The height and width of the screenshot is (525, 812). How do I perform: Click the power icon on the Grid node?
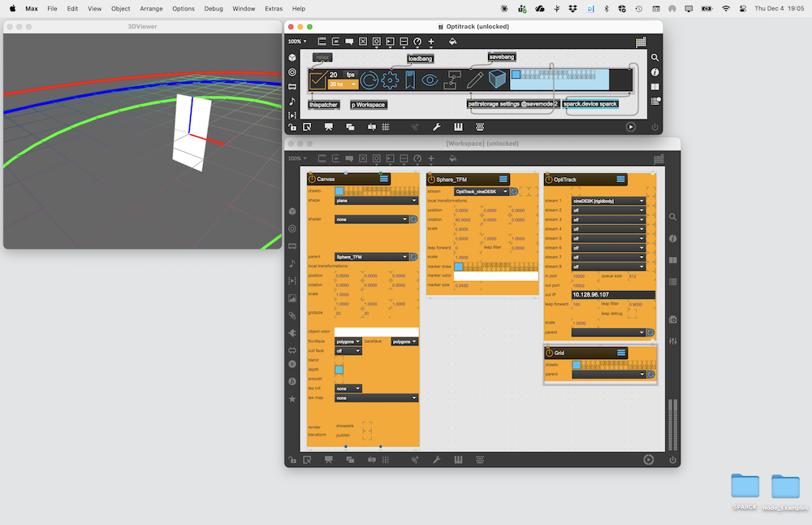(x=549, y=353)
